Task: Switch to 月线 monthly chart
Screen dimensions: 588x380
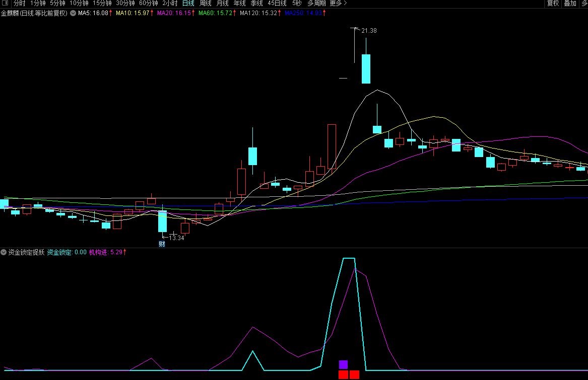Action: (x=222, y=3)
